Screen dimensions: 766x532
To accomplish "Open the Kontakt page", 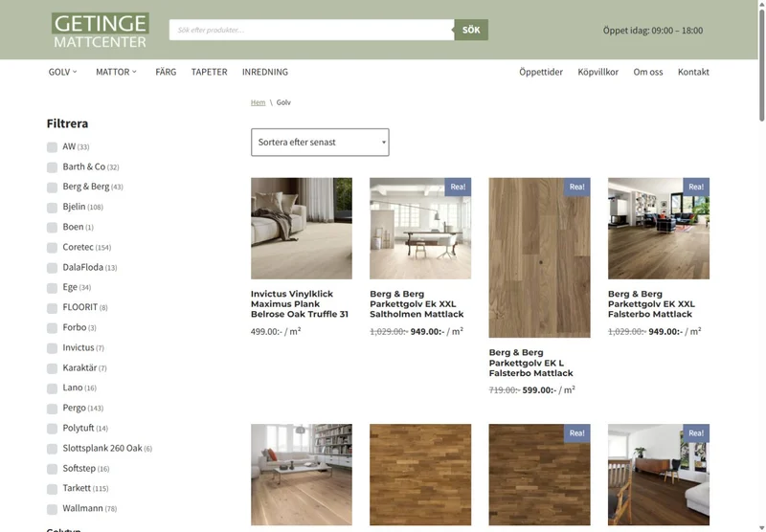I will coord(693,72).
